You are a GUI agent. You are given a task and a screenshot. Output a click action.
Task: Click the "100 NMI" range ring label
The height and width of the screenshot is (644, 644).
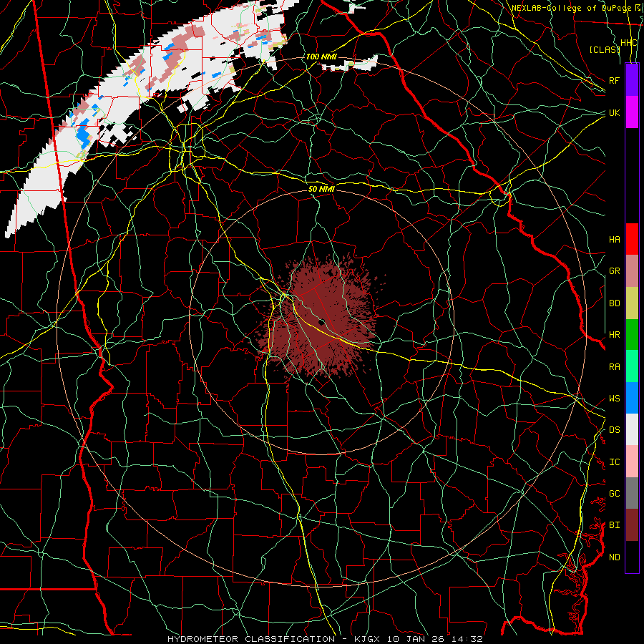click(321, 57)
